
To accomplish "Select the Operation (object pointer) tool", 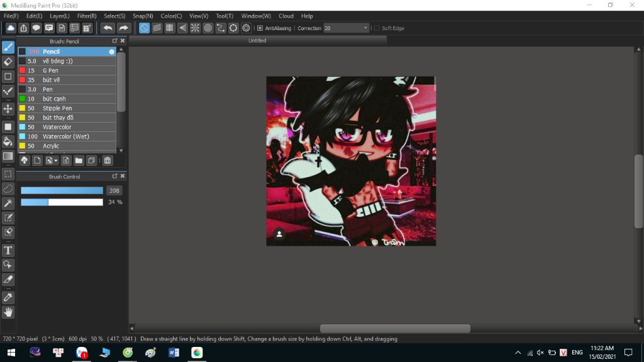I will click(x=8, y=265).
